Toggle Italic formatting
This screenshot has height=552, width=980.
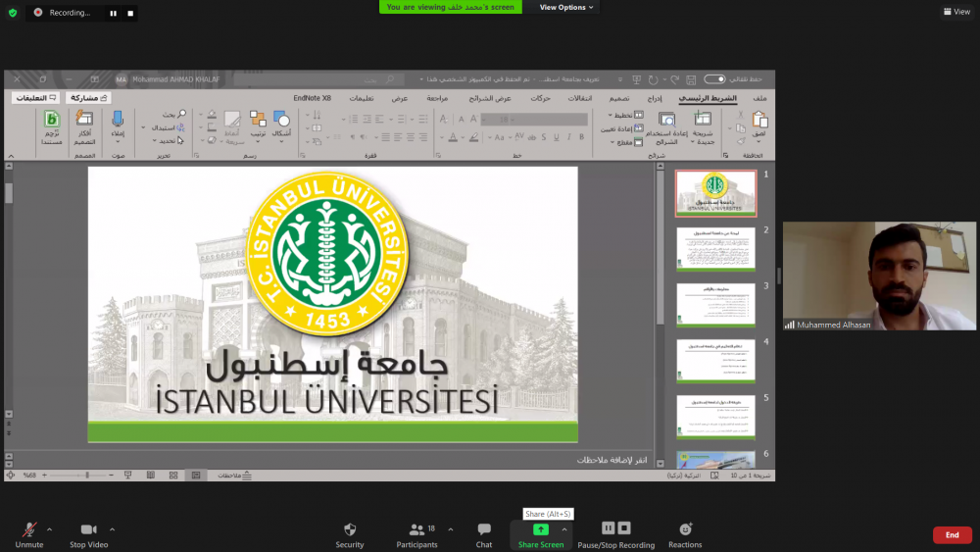(568, 137)
